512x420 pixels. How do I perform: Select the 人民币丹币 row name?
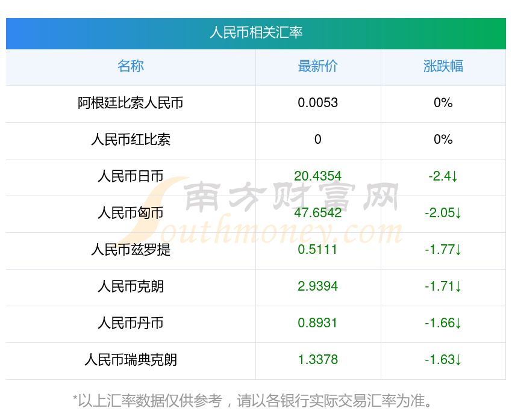[131, 323]
